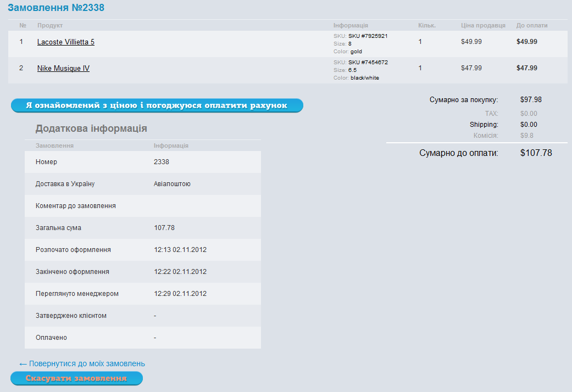Click the Color gold value
The width and height of the screenshot is (572, 392).
click(356, 52)
